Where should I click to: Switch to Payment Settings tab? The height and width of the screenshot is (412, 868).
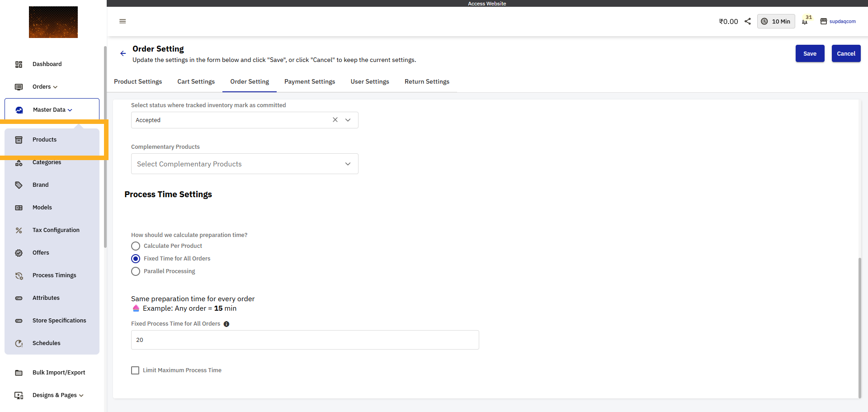point(310,82)
